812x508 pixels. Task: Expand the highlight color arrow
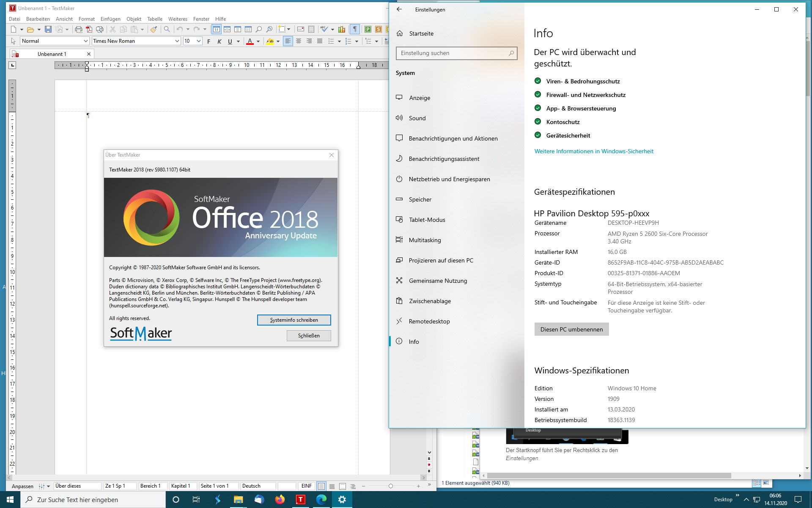(278, 41)
